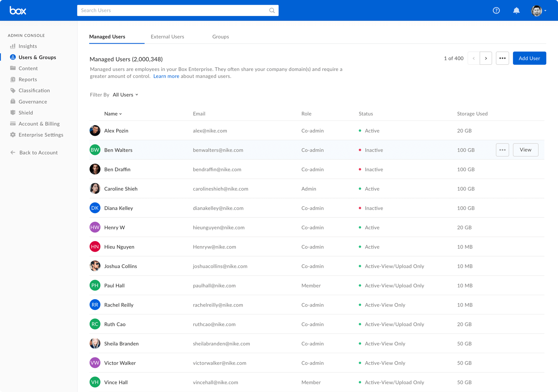Screen dimensions: 558x392
Task: Click email joshuacollins@nike.com
Action: tap(220, 266)
